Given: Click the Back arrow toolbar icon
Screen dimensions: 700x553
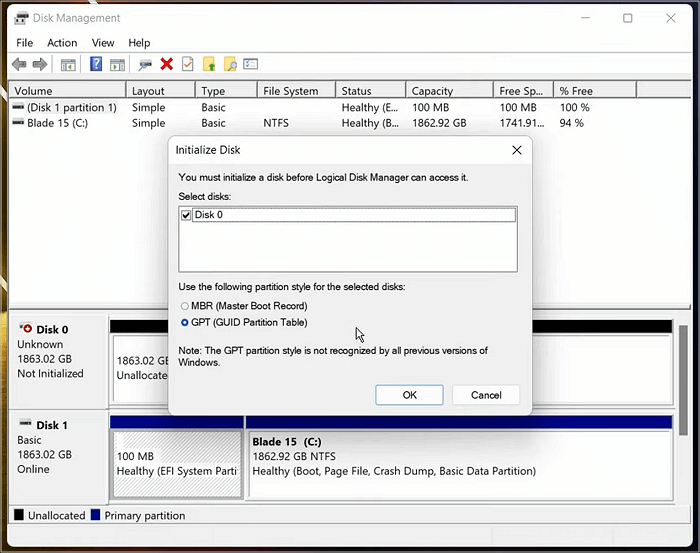Looking at the screenshot, I should point(19,65).
